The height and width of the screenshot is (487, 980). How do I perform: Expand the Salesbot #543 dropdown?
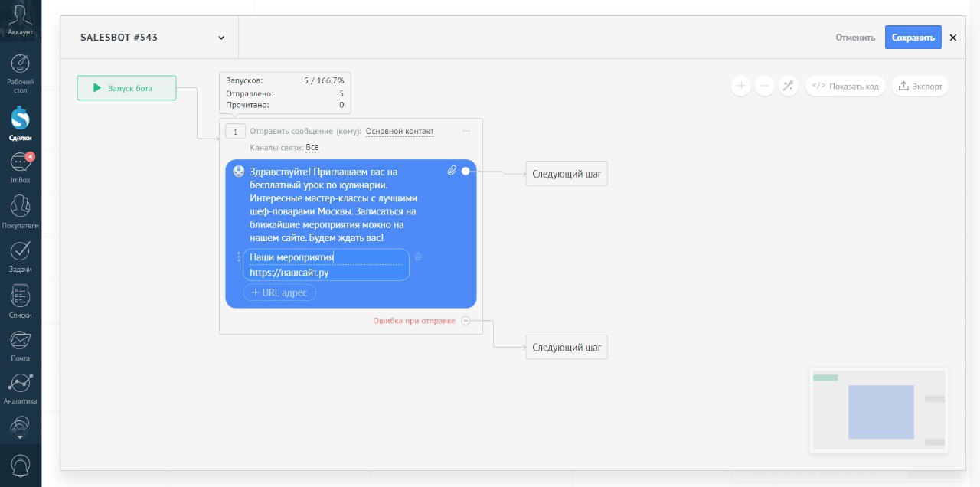tap(221, 38)
